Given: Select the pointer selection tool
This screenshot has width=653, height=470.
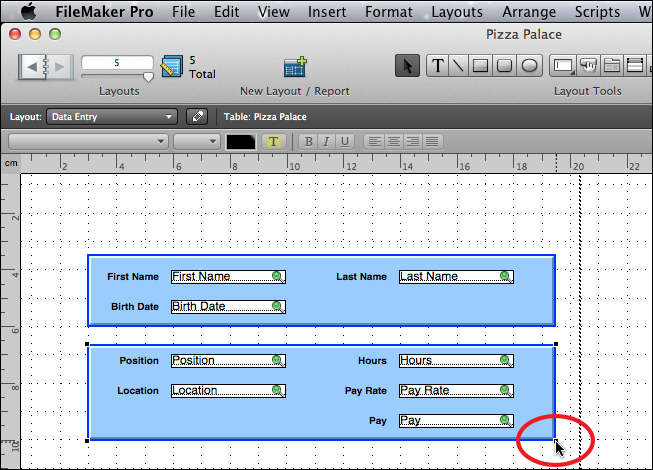Looking at the screenshot, I should point(407,66).
